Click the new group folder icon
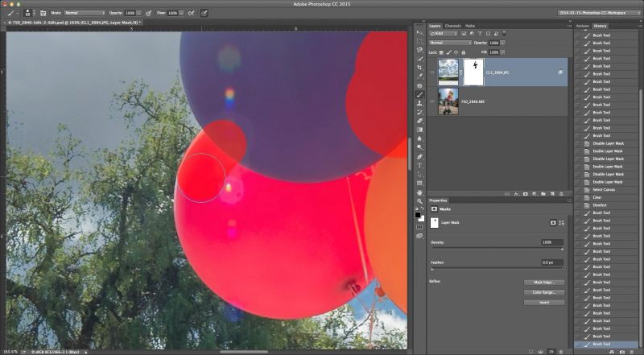644x355 pixels. point(543,194)
